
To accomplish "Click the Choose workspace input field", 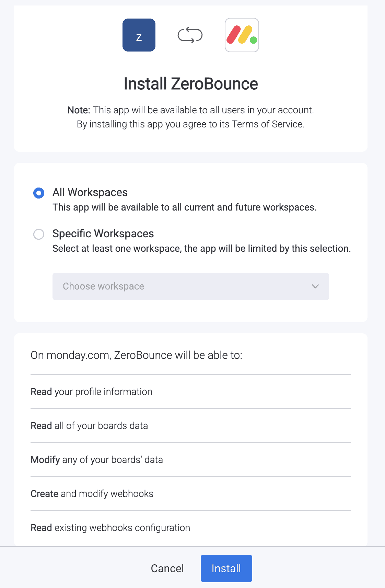I will [137, 286].
